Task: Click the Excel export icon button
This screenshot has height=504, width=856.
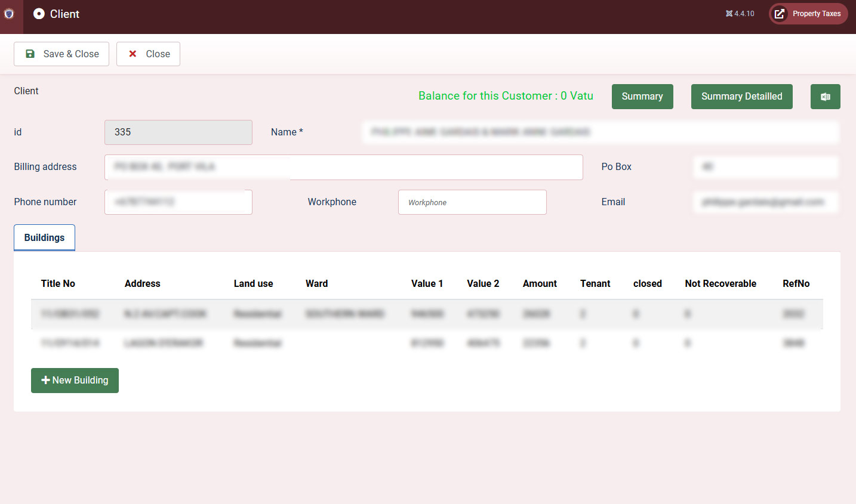Action: coord(825,97)
